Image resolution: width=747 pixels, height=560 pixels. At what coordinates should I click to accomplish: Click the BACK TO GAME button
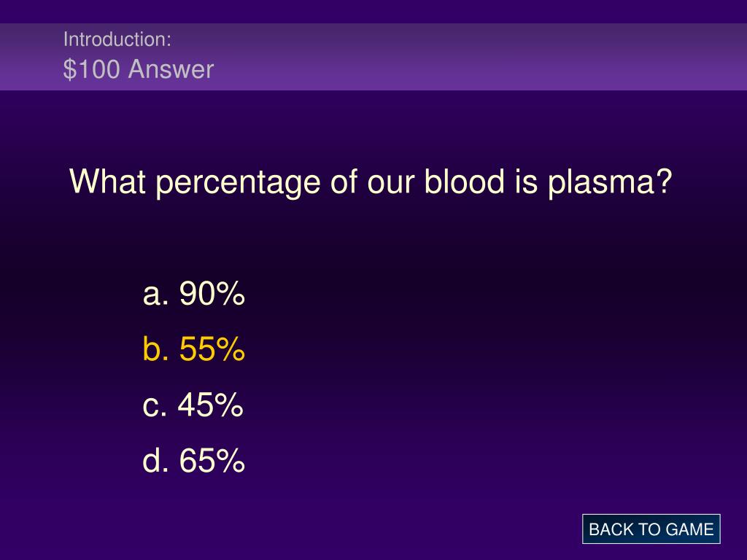pos(651,529)
